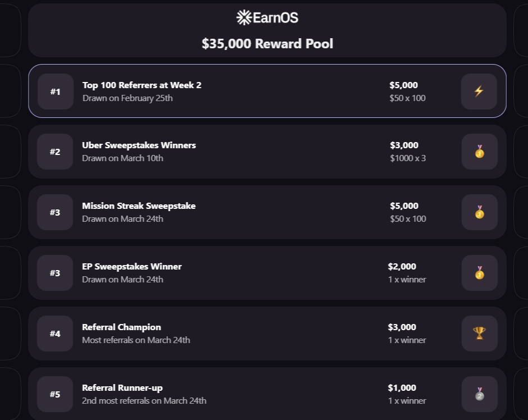This screenshot has width=528, height=420.
Task: Click the $35,000 Reward Pool heading
Action: 267,44
